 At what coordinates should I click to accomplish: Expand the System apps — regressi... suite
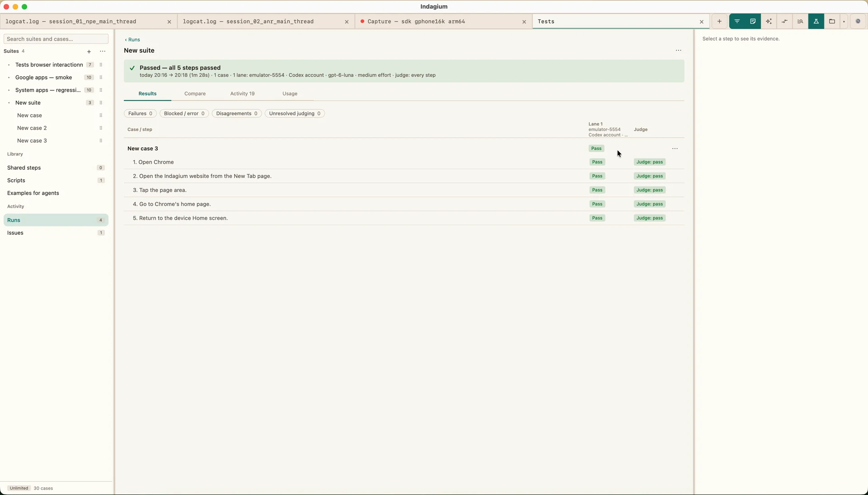[x=9, y=90]
